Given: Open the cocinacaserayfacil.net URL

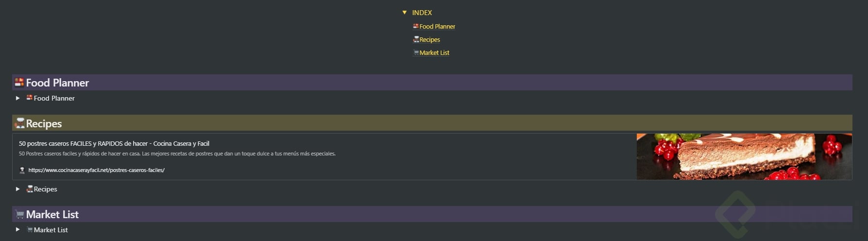Looking at the screenshot, I should pos(96,170).
